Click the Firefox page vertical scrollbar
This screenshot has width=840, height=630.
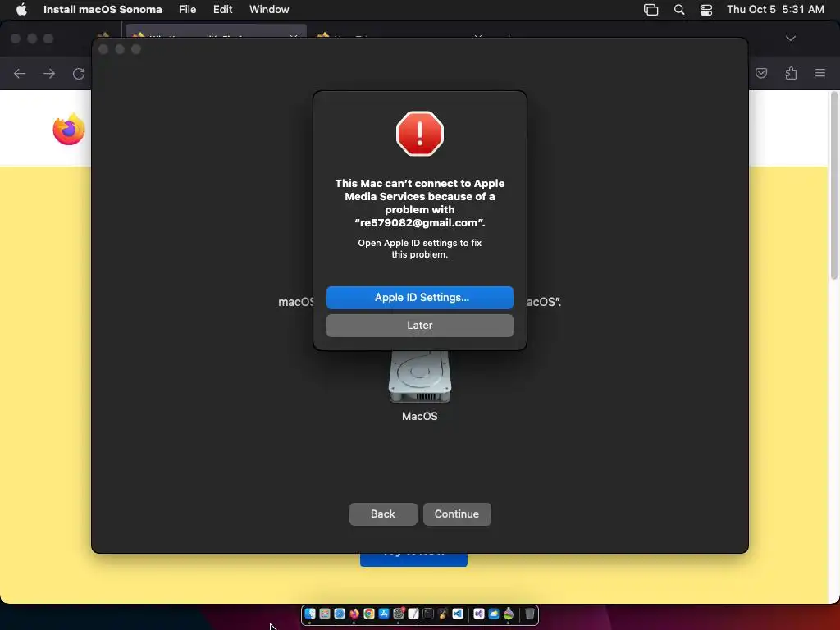833,185
